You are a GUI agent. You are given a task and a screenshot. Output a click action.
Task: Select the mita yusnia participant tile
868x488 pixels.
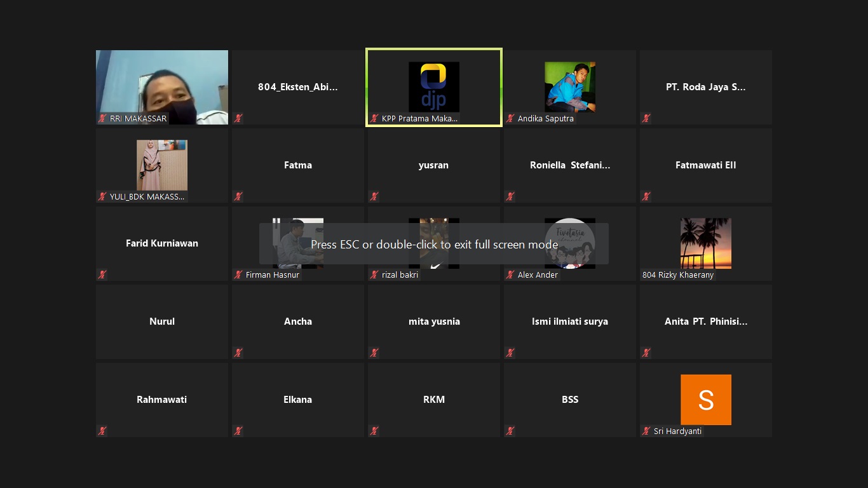434,322
